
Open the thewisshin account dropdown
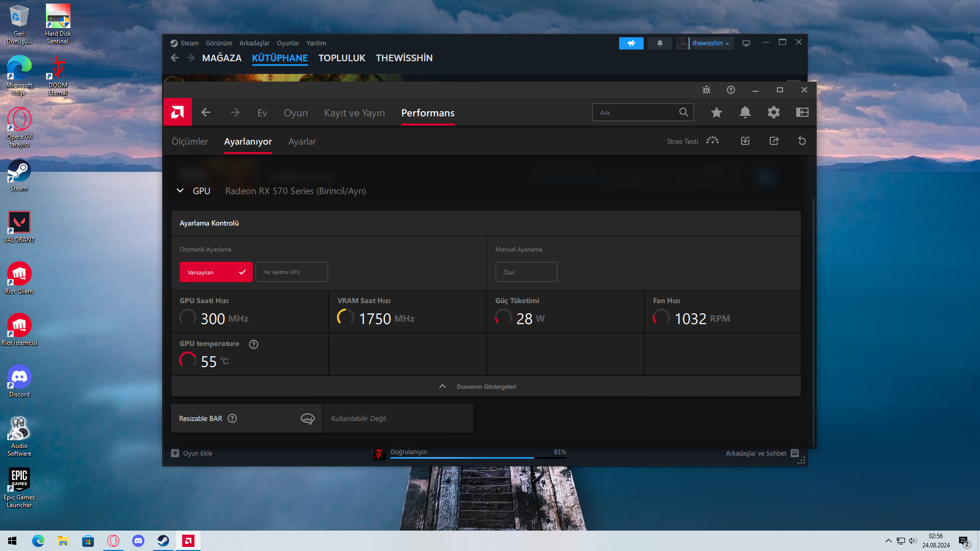[710, 43]
